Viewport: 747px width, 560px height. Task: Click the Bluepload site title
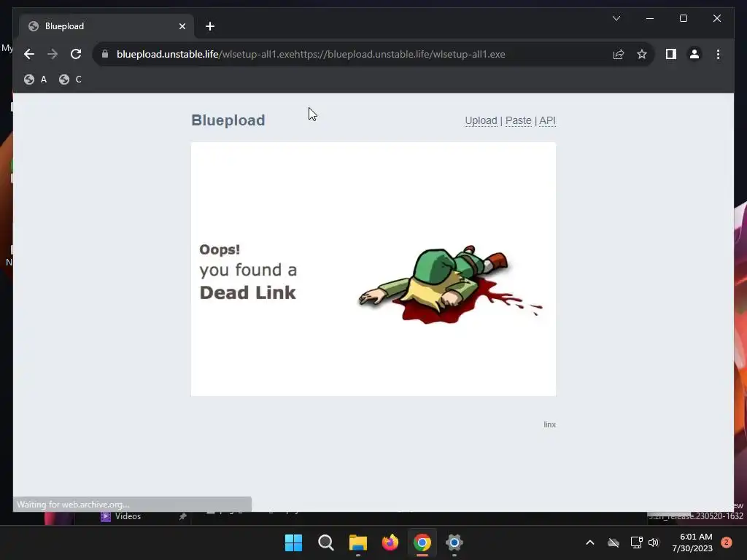[x=228, y=120]
